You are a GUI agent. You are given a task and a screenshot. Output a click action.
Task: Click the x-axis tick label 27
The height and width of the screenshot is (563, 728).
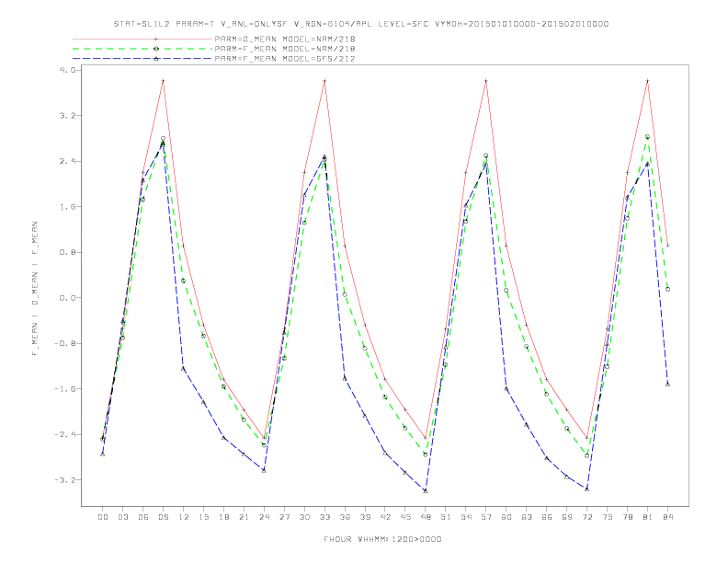tap(284, 517)
